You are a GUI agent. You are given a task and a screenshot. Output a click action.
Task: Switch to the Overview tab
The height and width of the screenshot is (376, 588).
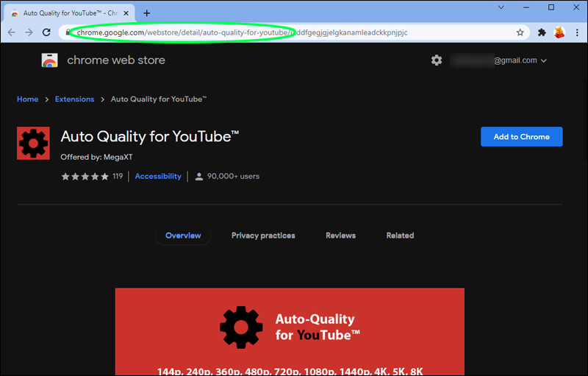pyautogui.click(x=183, y=235)
